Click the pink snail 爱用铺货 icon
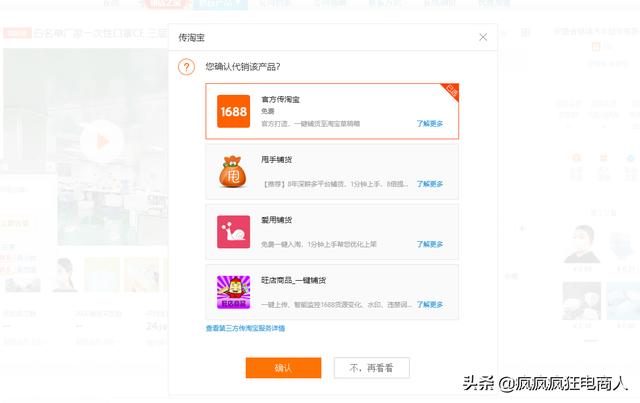This screenshot has height=403, width=640. coord(233,232)
